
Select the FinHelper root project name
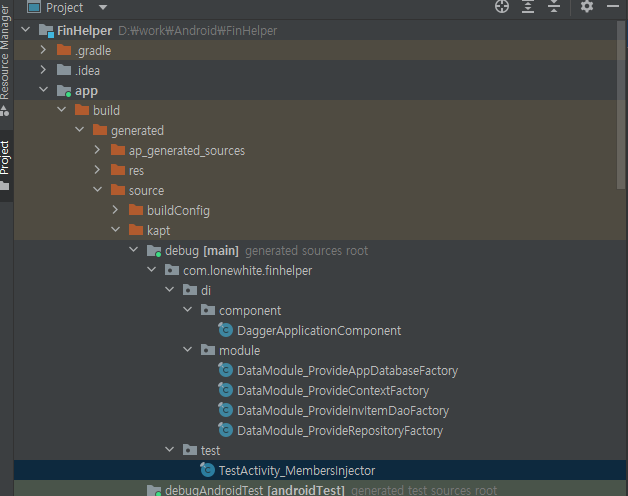tap(85, 30)
